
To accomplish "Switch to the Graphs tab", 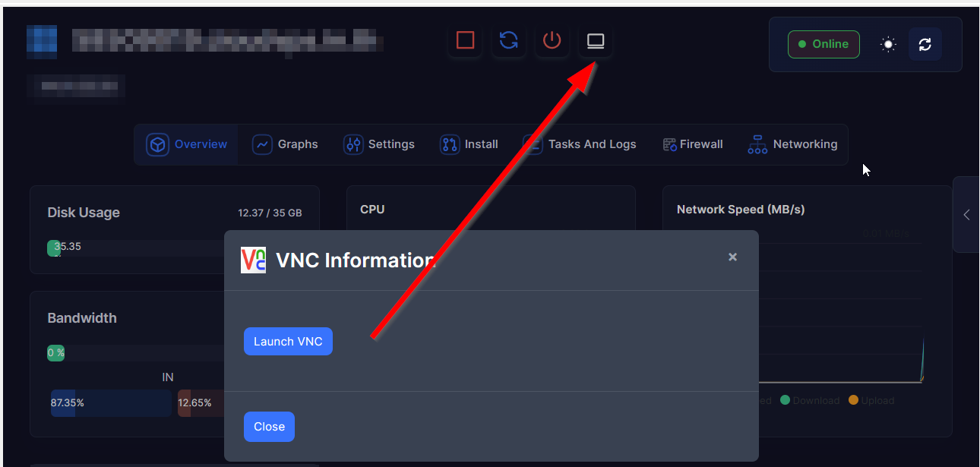I will pyautogui.click(x=285, y=144).
